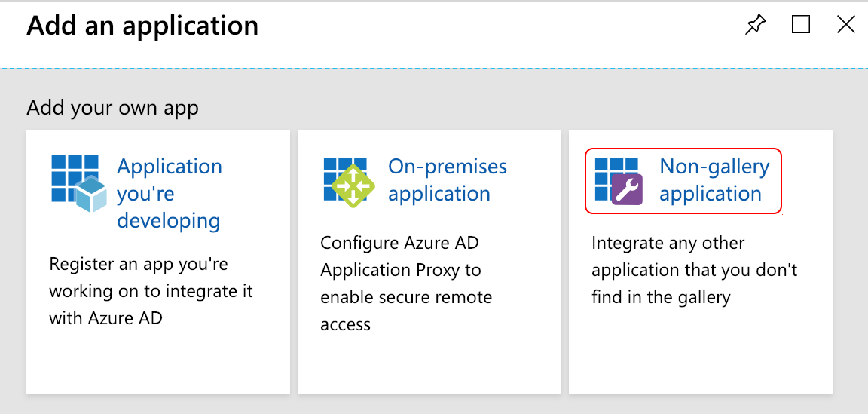Close the Add an application blade
868x414 pixels.
pyautogui.click(x=846, y=25)
